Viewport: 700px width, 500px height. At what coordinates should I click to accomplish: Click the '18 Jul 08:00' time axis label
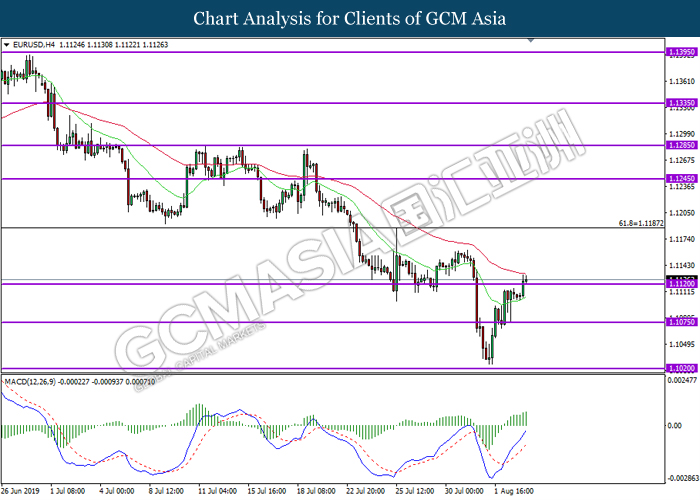[x=316, y=492]
